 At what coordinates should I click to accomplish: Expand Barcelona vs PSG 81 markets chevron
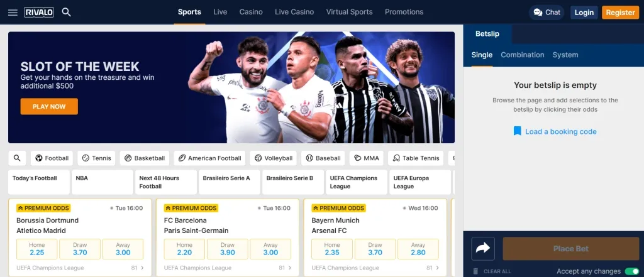(290, 268)
